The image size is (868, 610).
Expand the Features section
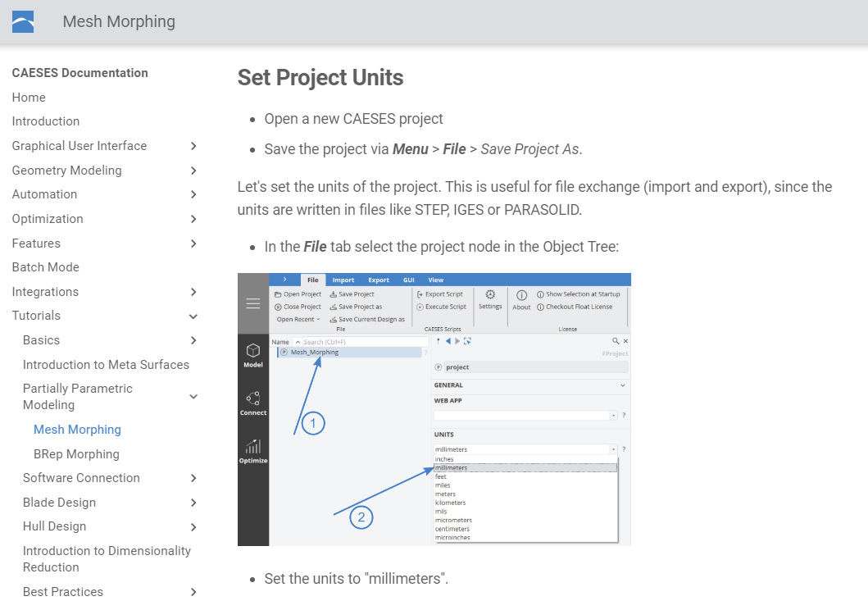click(x=193, y=243)
